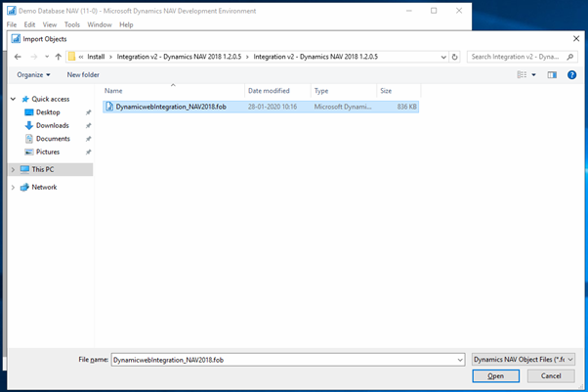The width and height of the screenshot is (588, 392).
Task: Open the Downloads folder in sidebar
Action: (53, 125)
